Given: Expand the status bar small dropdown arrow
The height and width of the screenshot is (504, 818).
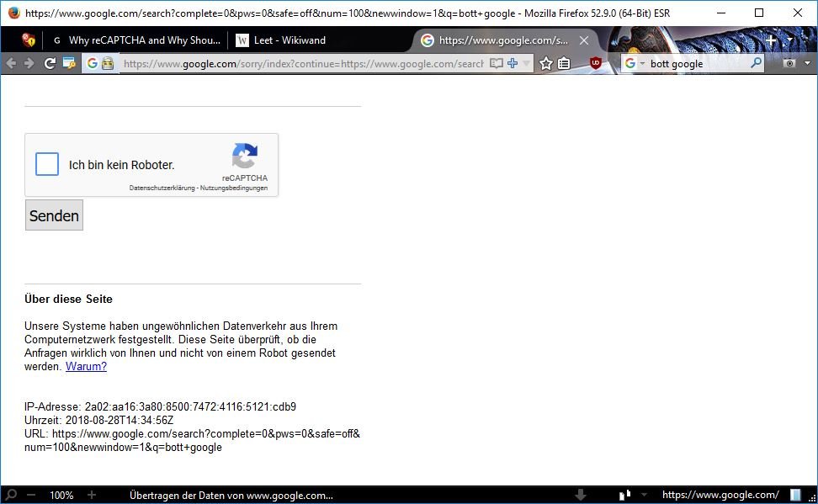Looking at the screenshot, I should tap(644, 495).
